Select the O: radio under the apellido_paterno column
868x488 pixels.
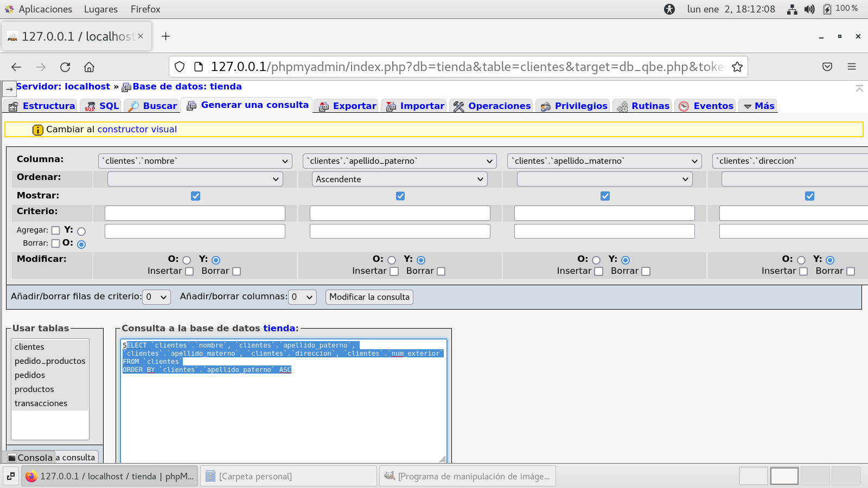(392, 260)
